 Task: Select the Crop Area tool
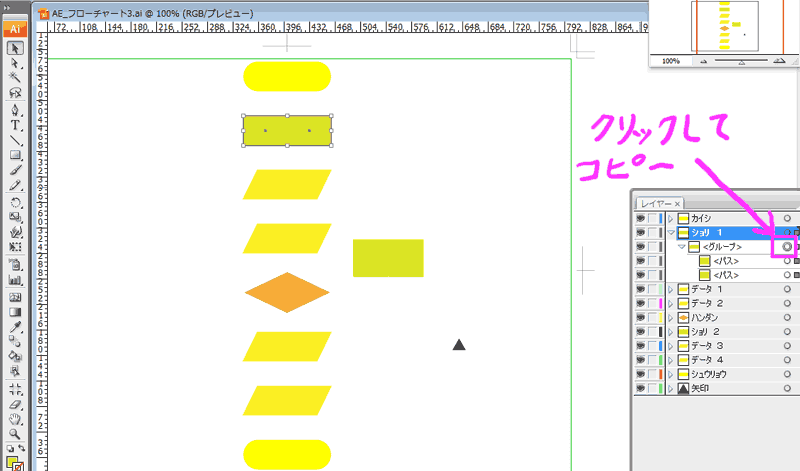tap(15, 389)
